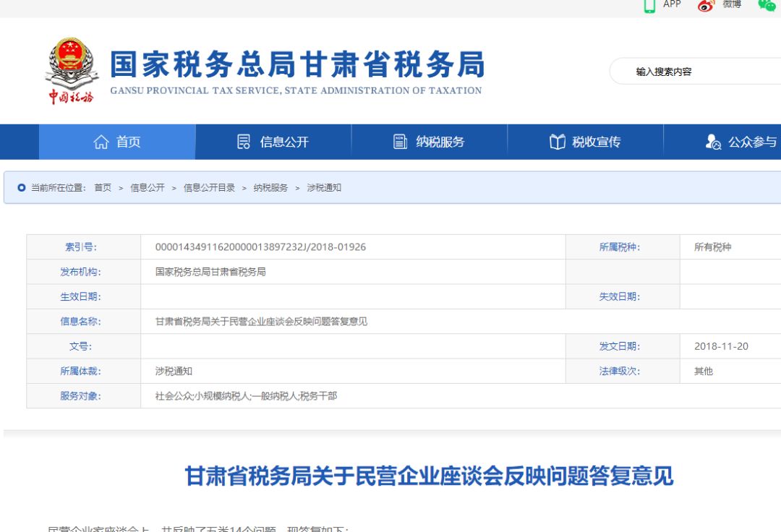Screen dimensions: 781x532
Task: Click the open book icon beside 税收宣传
Action: pos(557,142)
